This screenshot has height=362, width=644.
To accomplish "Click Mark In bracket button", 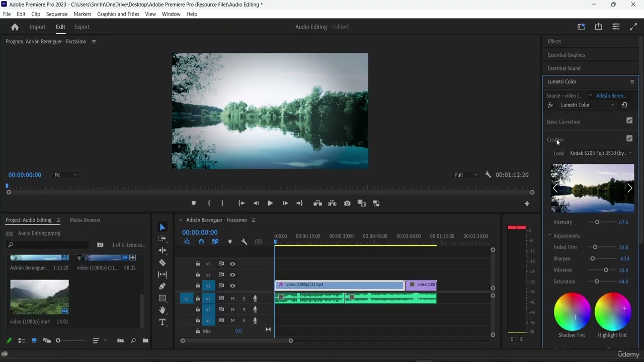I will 209,203.
